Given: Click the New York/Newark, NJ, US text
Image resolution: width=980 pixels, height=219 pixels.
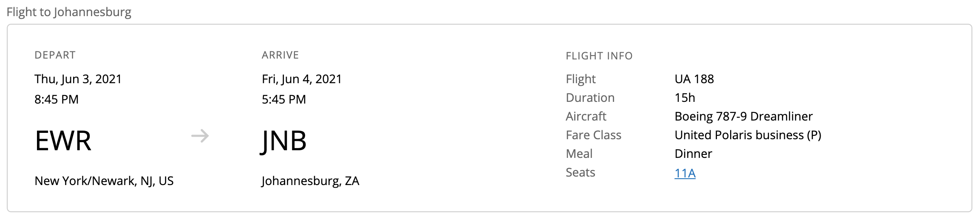Looking at the screenshot, I should pyautogui.click(x=104, y=181).
